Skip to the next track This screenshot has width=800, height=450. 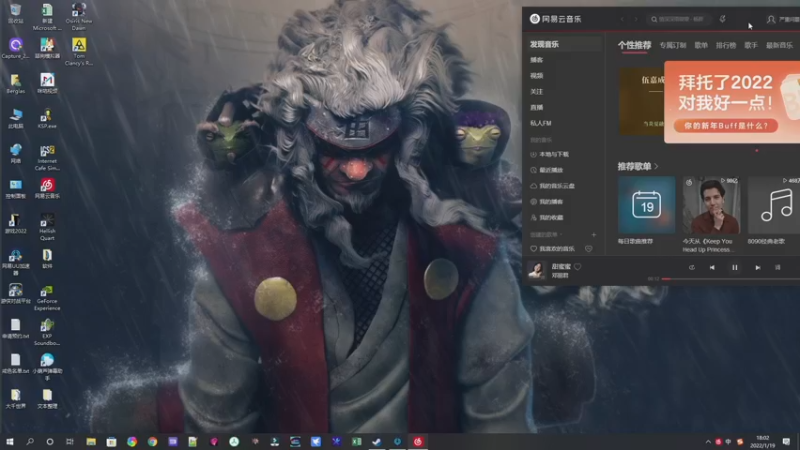[758, 267]
